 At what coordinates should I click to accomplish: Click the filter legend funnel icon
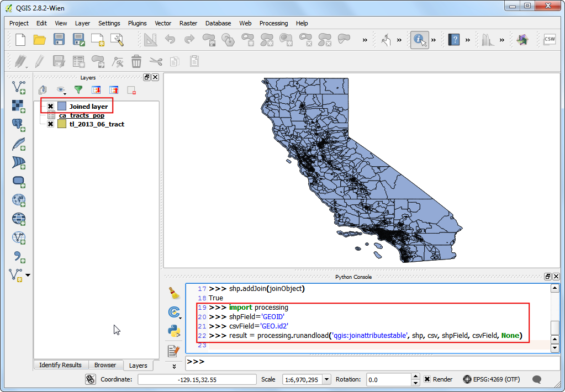[78, 89]
